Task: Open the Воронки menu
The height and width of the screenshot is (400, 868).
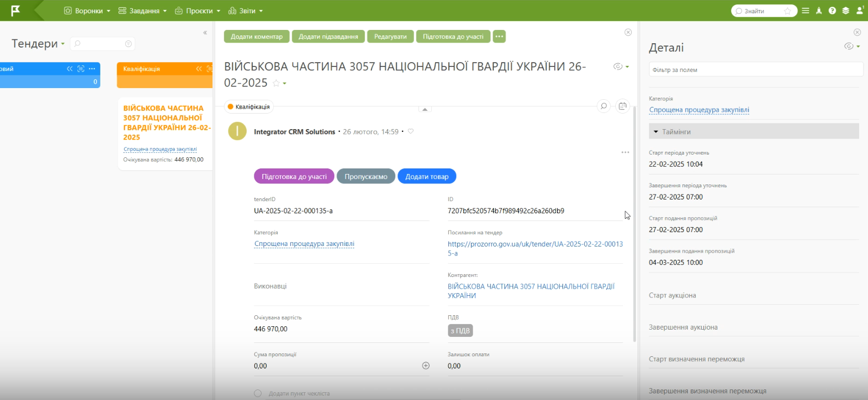Action: point(87,11)
